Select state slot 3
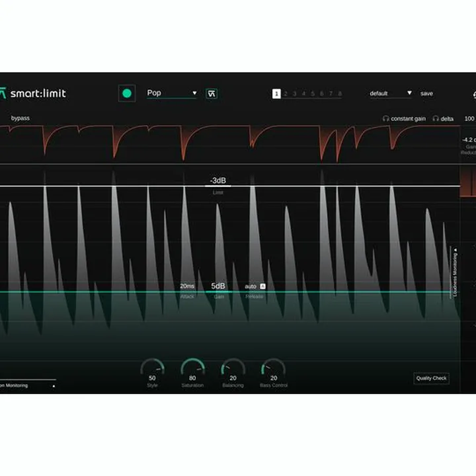This screenshot has height=476, width=476. [x=294, y=94]
